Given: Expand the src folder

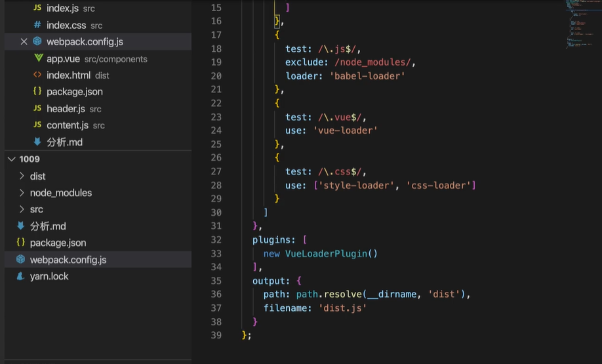Looking at the screenshot, I should point(22,209).
